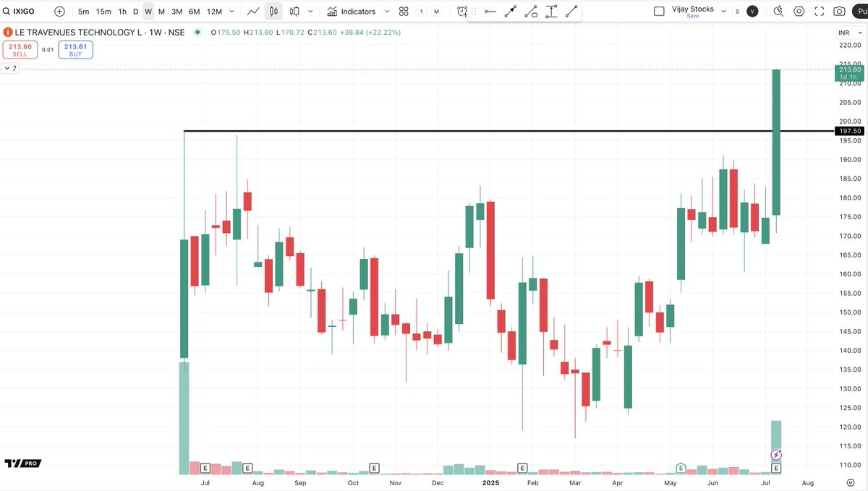Add symbol with the plus circle icon
The image size is (868, 491).
(59, 12)
